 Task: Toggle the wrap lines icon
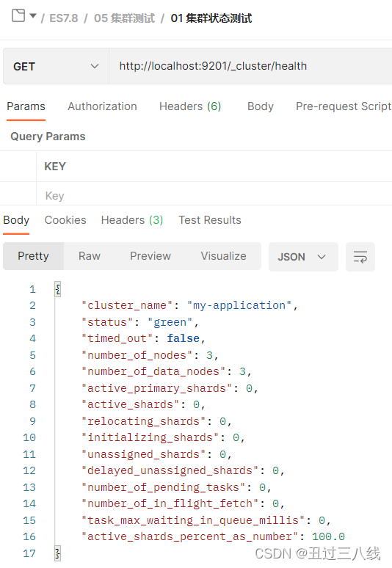pos(360,257)
